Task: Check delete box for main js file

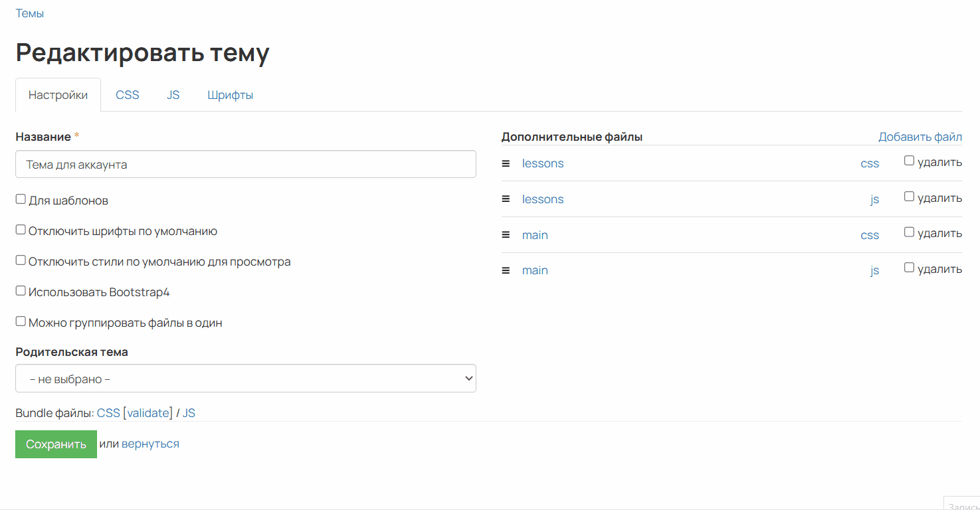Action: click(x=909, y=268)
